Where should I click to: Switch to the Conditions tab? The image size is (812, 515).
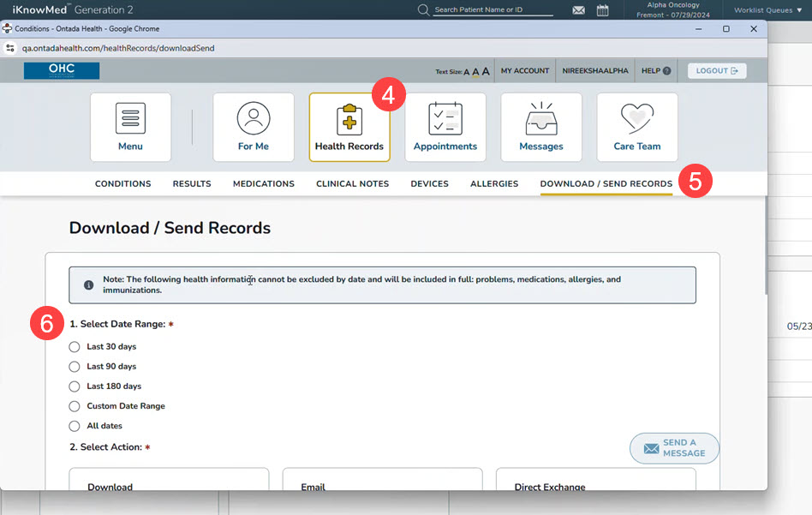coord(122,184)
